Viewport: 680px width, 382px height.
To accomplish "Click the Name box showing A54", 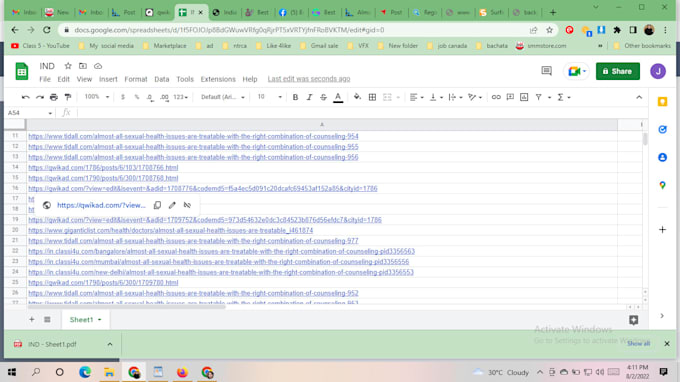I will point(30,113).
